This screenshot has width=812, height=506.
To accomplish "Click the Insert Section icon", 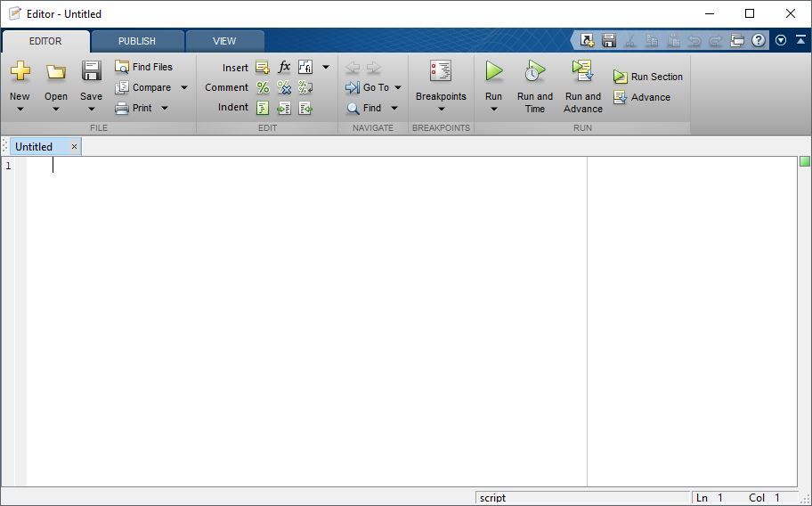I will (263, 67).
